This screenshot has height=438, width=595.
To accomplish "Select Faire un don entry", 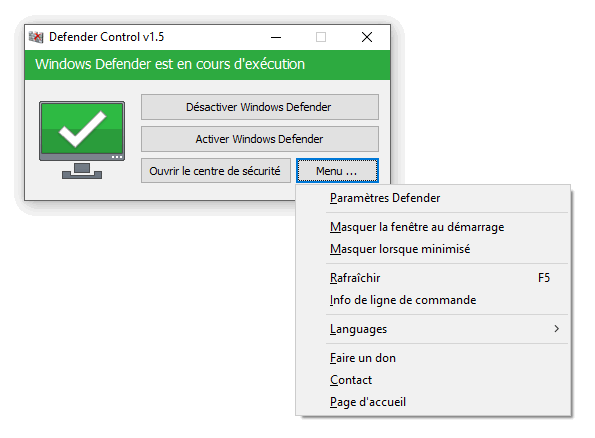I will point(433,358).
